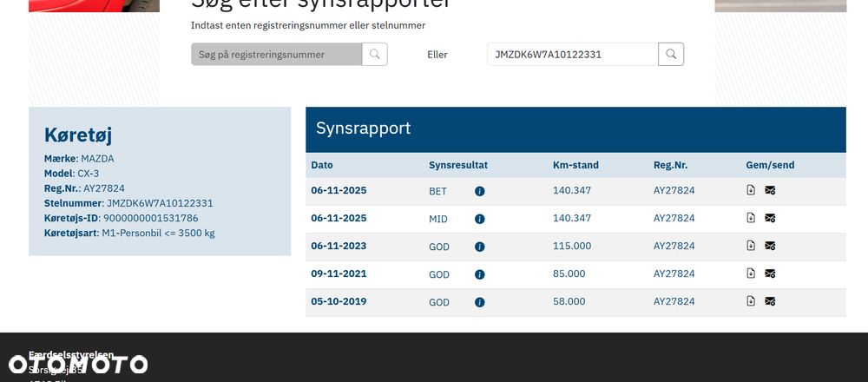This screenshot has height=382, width=868.
Task: Download the report for the MID row
Action: click(x=751, y=218)
